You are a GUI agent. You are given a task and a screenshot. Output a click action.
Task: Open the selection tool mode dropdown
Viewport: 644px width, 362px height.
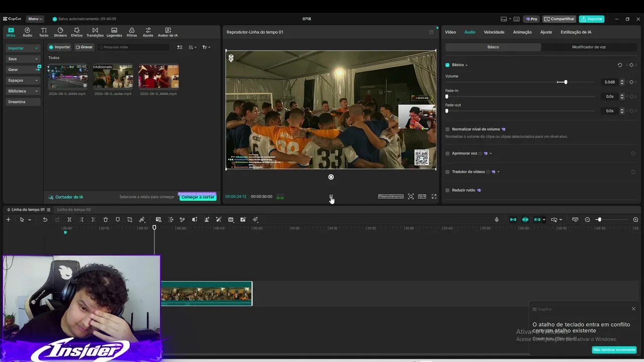(x=30, y=220)
